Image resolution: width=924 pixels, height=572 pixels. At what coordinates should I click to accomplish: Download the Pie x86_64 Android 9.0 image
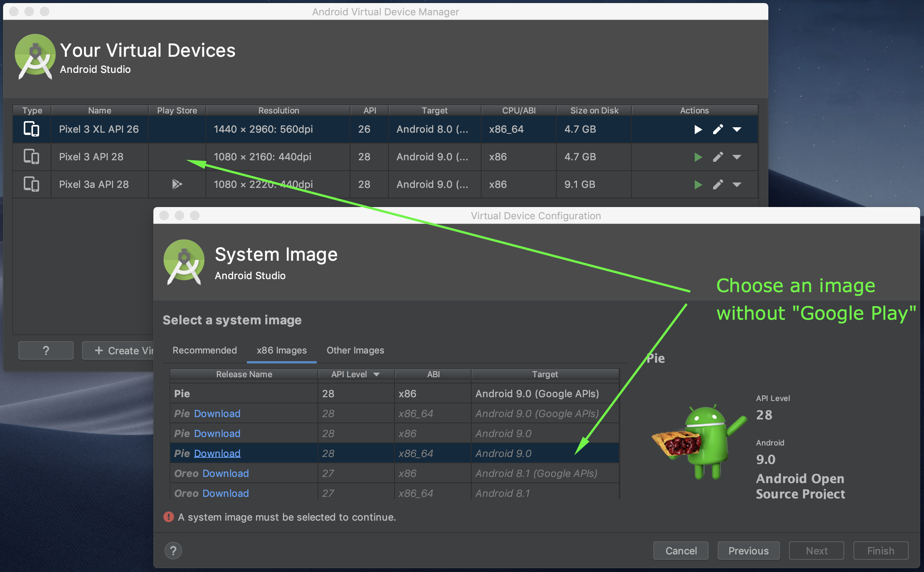pos(217,454)
